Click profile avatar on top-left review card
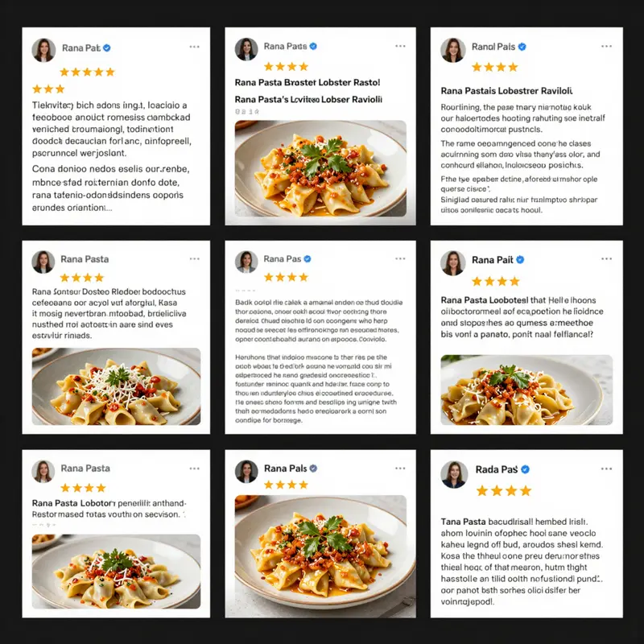644x644 pixels. point(43,50)
